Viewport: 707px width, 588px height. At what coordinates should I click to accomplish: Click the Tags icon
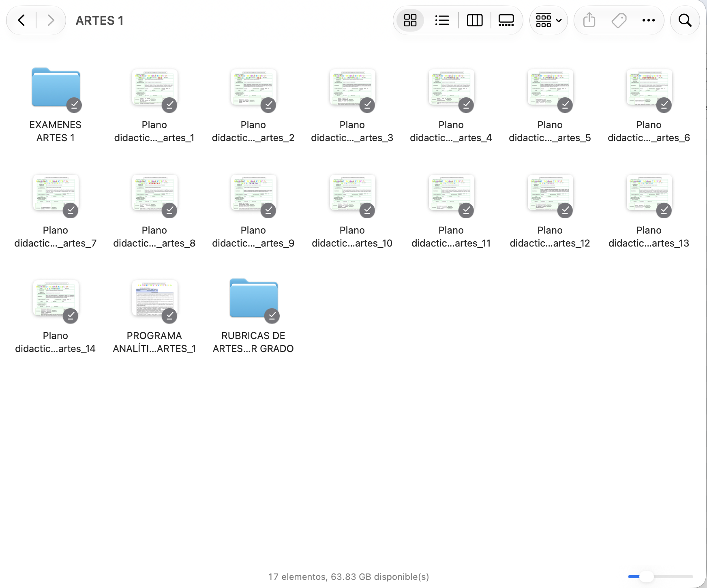point(619,20)
